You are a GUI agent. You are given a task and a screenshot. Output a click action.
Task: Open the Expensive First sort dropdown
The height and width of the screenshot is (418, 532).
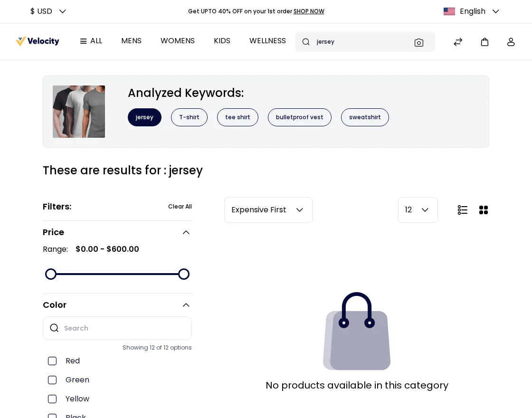click(268, 210)
